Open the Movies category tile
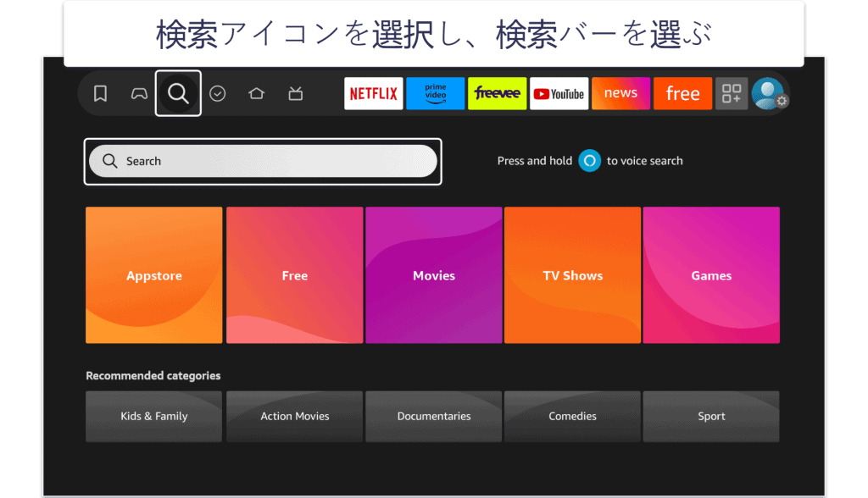This screenshot has width=868, height=498. (x=434, y=275)
